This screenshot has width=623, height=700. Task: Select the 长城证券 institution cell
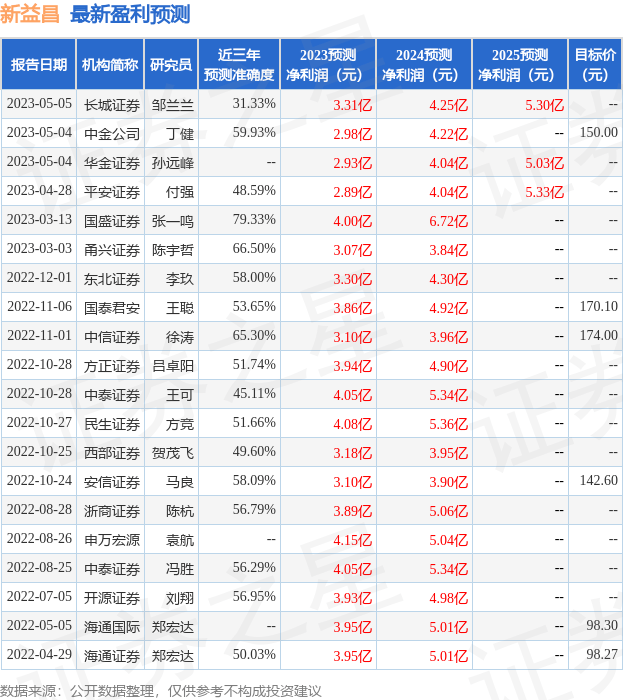[112, 105]
